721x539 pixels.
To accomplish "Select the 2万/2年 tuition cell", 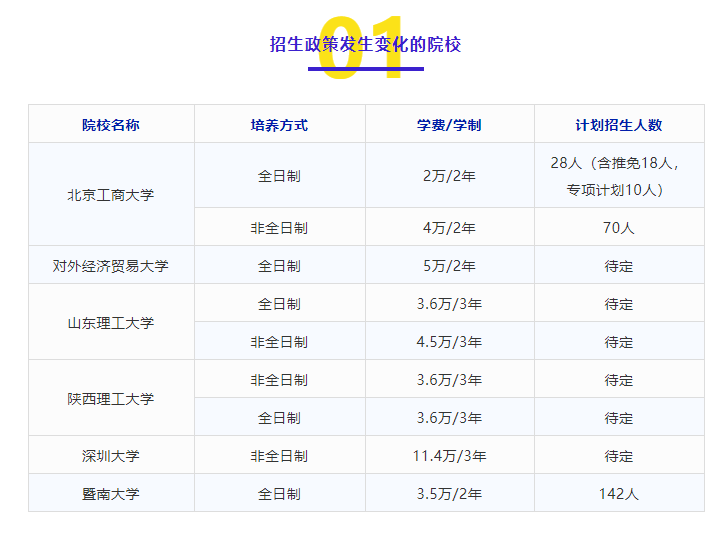I will [x=449, y=176].
